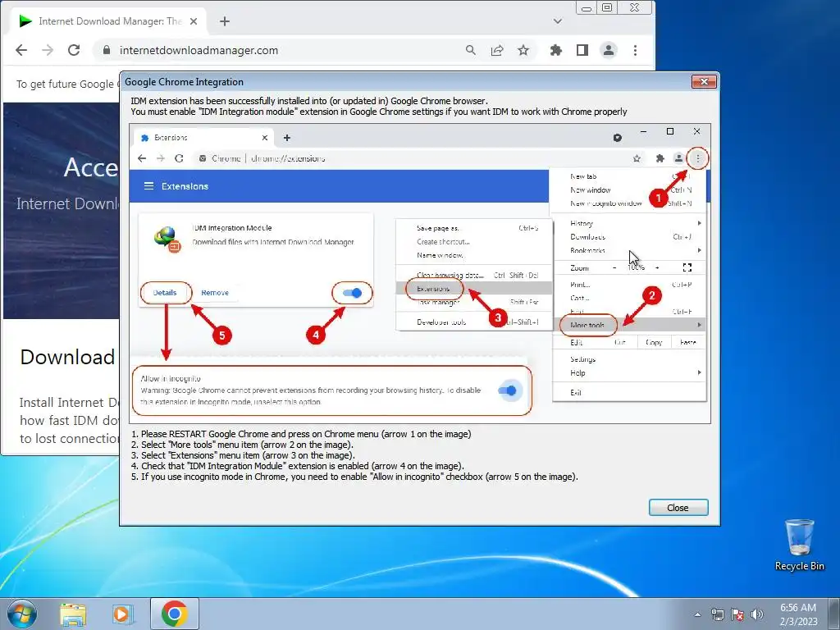Click the IDM Integration Module extension logo

tap(167, 239)
